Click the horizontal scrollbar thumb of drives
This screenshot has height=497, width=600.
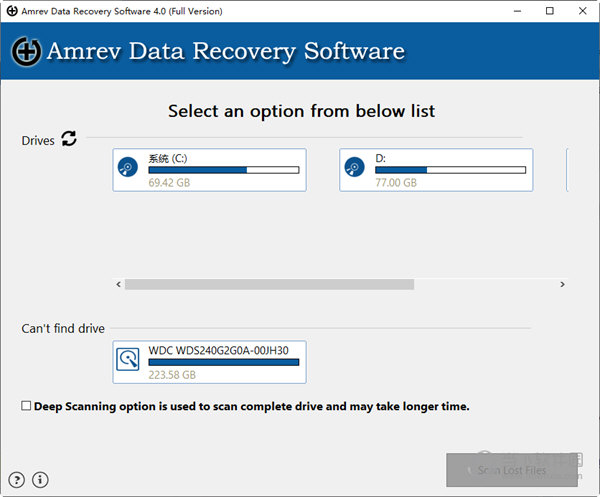[x=269, y=284]
